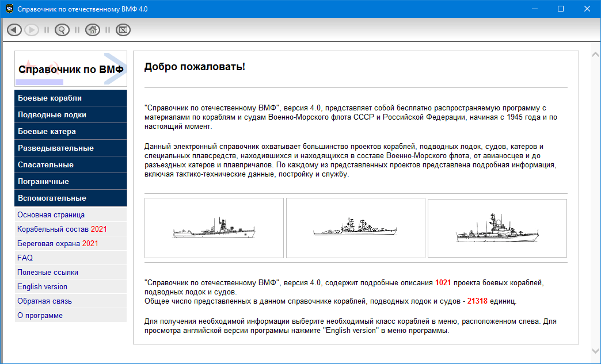Click the Добро пожаловать! heading
The height and width of the screenshot is (364, 601).
pos(195,67)
